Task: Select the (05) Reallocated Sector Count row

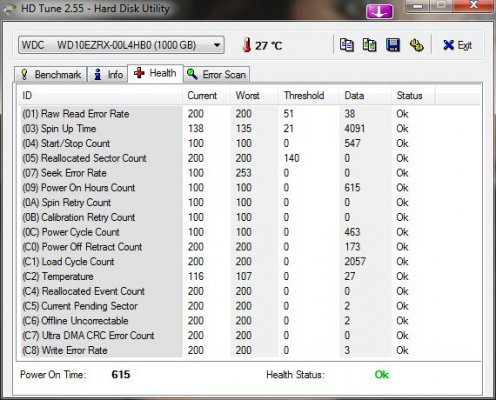Action: pyautogui.click(x=228, y=158)
